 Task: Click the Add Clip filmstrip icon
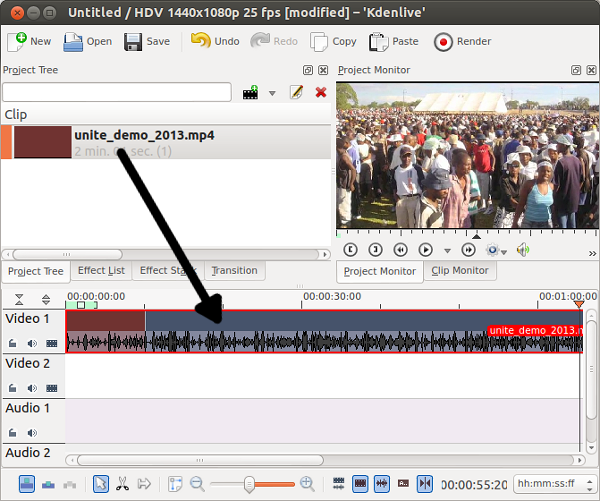click(251, 93)
